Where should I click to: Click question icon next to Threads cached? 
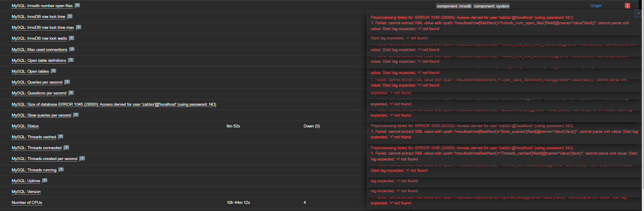tap(61, 137)
